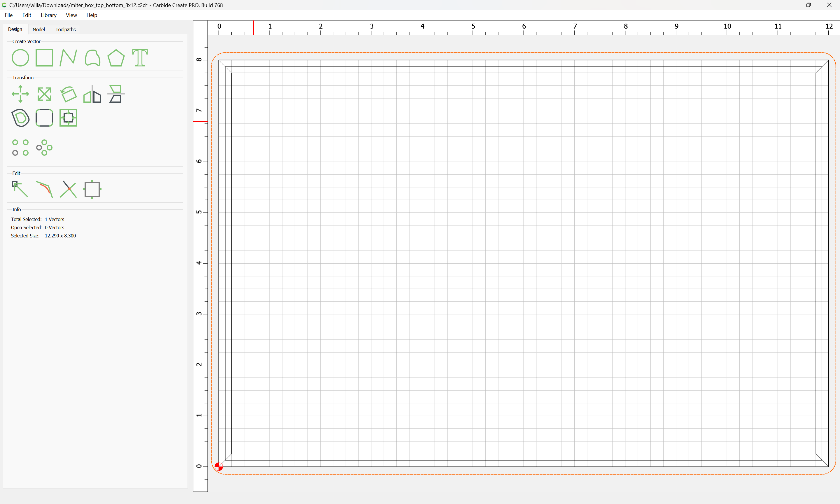Viewport: 840px width, 504px height.
Task: Switch to the Model tab
Action: (x=39, y=29)
